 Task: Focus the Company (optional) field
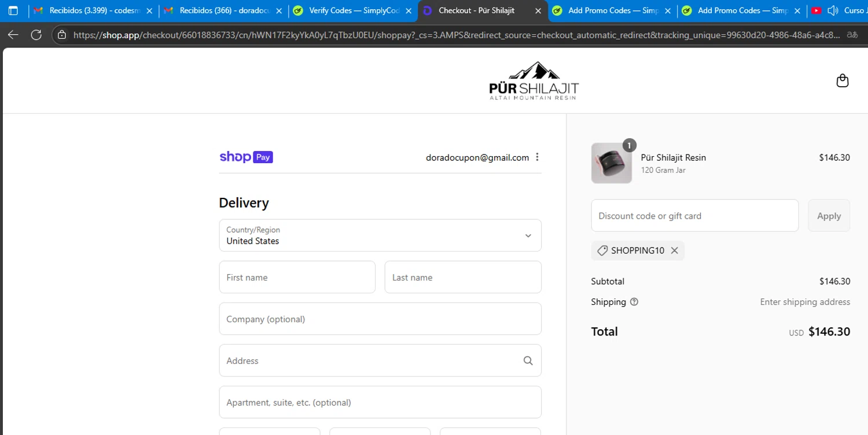tap(380, 319)
